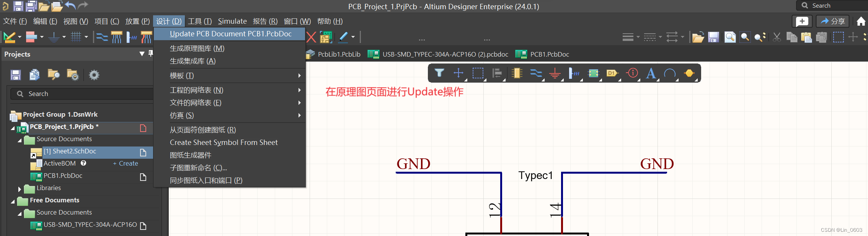This screenshot has width=868, height=236.
Task: Switch to the PcbLib1.PcbLib tab
Action: [x=333, y=54]
